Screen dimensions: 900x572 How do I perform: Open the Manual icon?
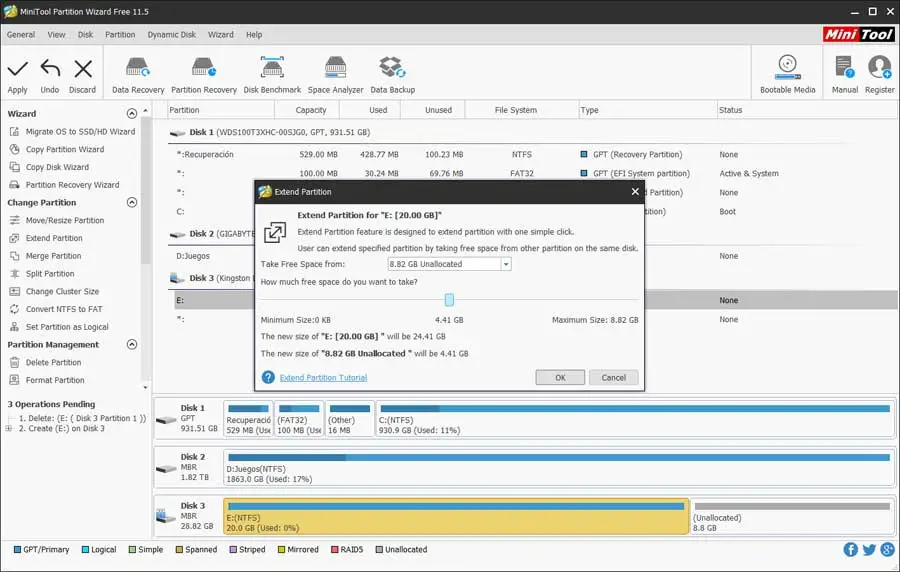(x=844, y=75)
